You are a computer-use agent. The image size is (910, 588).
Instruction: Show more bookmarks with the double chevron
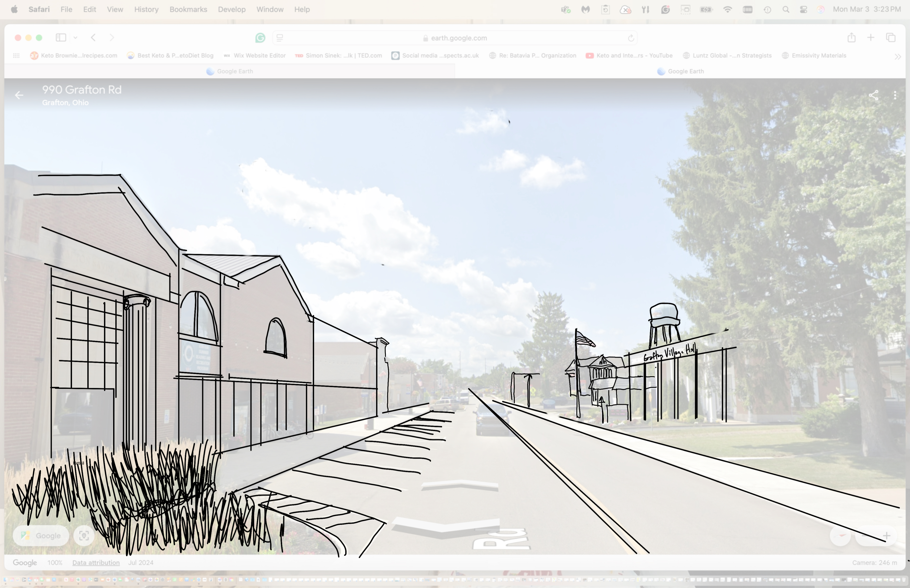(x=897, y=56)
